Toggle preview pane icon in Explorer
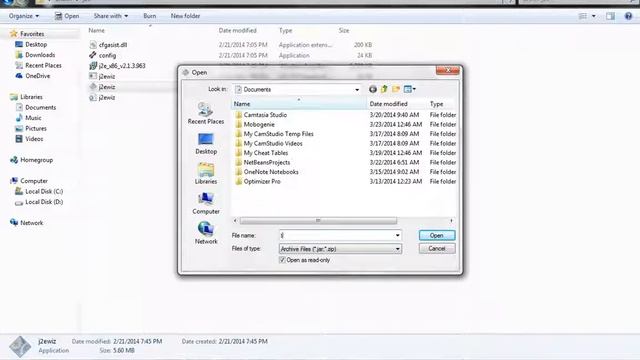The height and width of the screenshot is (360, 640). (x=610, y=16)
